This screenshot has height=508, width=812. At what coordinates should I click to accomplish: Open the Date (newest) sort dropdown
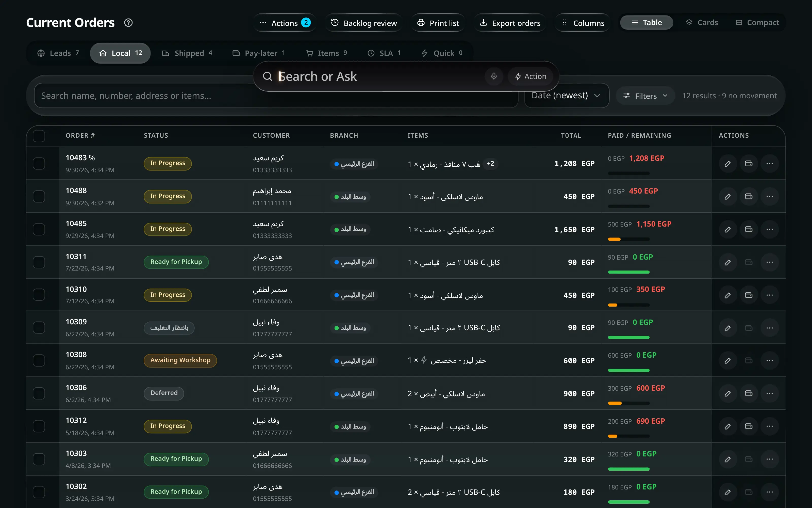coord(567,96)
